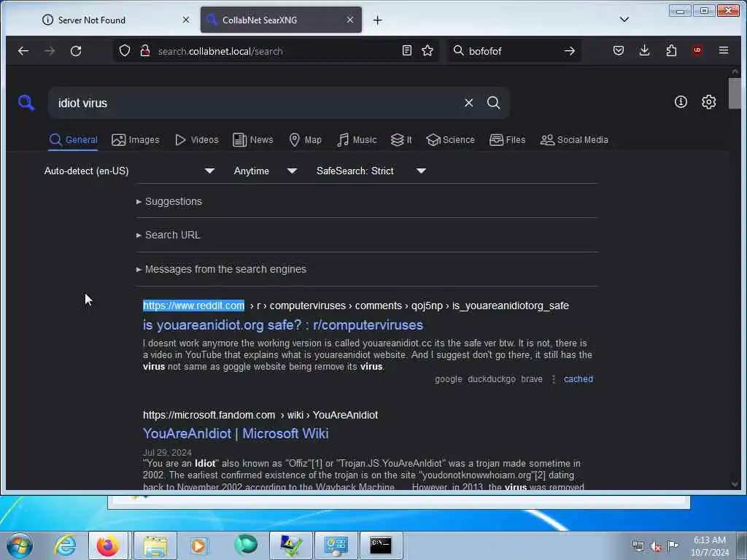Click the SearXNG magnifier logo

click(x=26, y=102)
